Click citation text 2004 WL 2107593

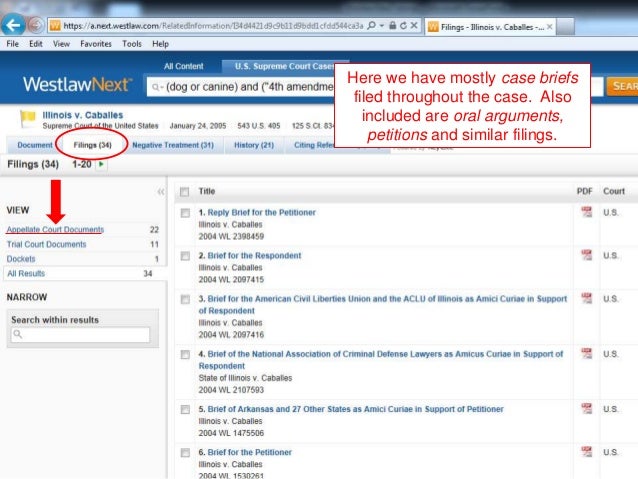pos(231,390)
